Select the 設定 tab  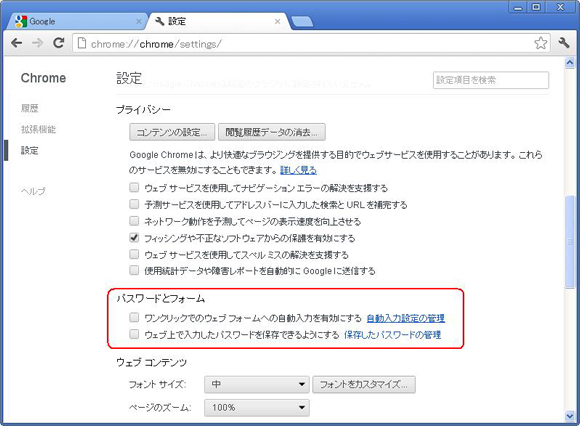click(218, 21)
